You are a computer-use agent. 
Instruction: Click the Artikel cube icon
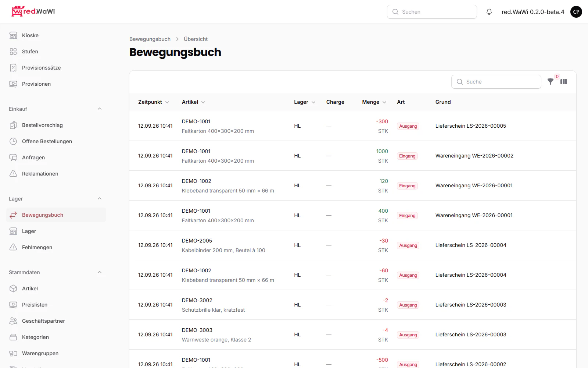13,289
